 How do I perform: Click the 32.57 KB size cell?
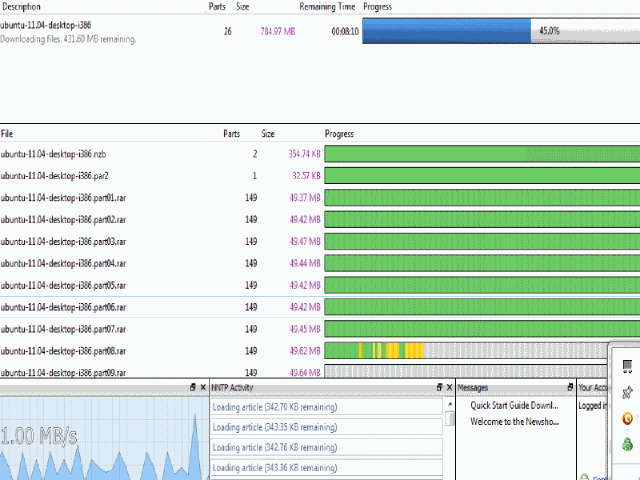(307, 176)
